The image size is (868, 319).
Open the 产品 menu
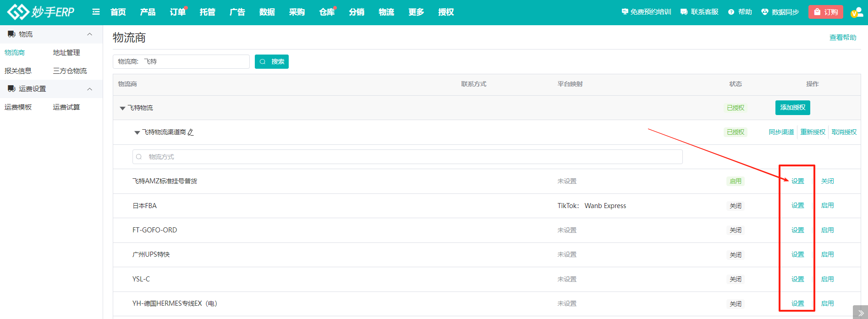pos(148,12)
